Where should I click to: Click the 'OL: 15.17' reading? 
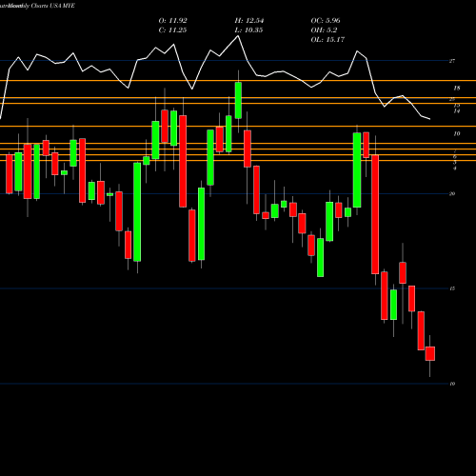tap(327, 40)
